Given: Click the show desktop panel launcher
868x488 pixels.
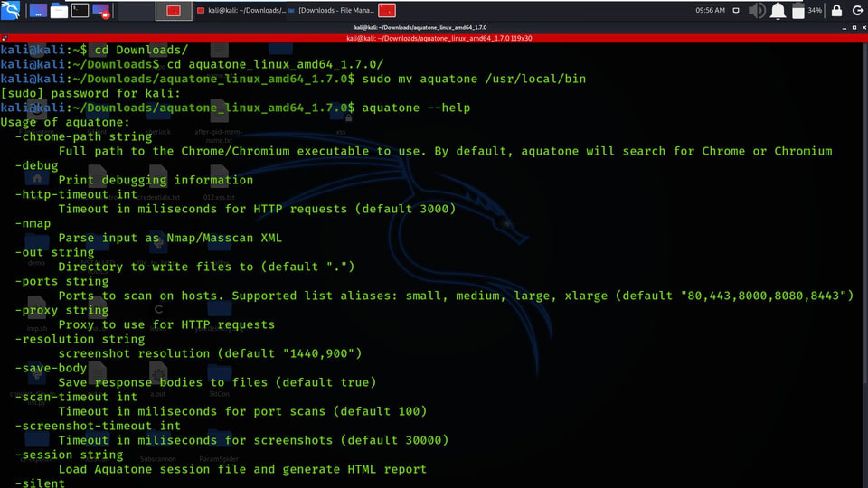Looking at the screenshot, I should pyautogui.click(x=38, y=11).
